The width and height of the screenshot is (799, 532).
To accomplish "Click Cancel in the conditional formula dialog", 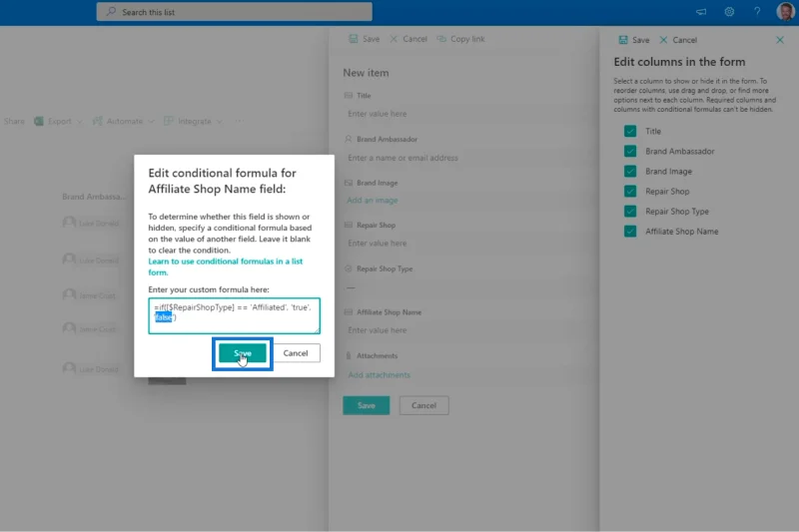I will click(296, 352).
